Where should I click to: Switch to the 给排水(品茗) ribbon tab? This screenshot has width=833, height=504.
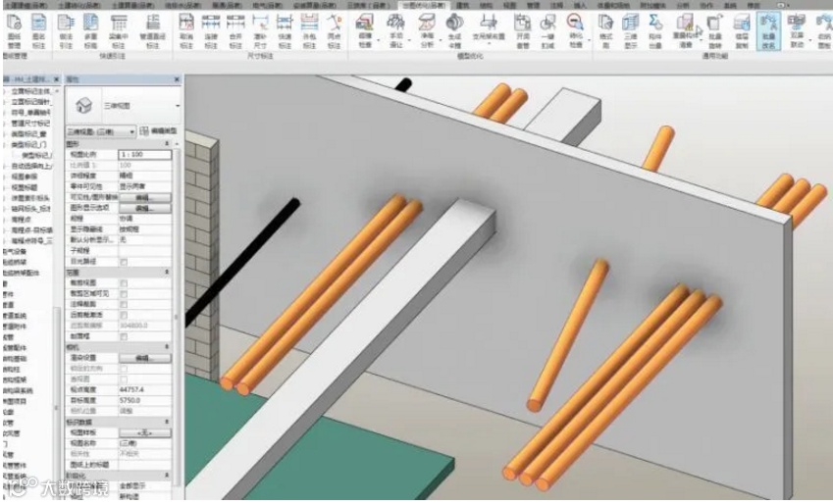(x=182, y=5)
